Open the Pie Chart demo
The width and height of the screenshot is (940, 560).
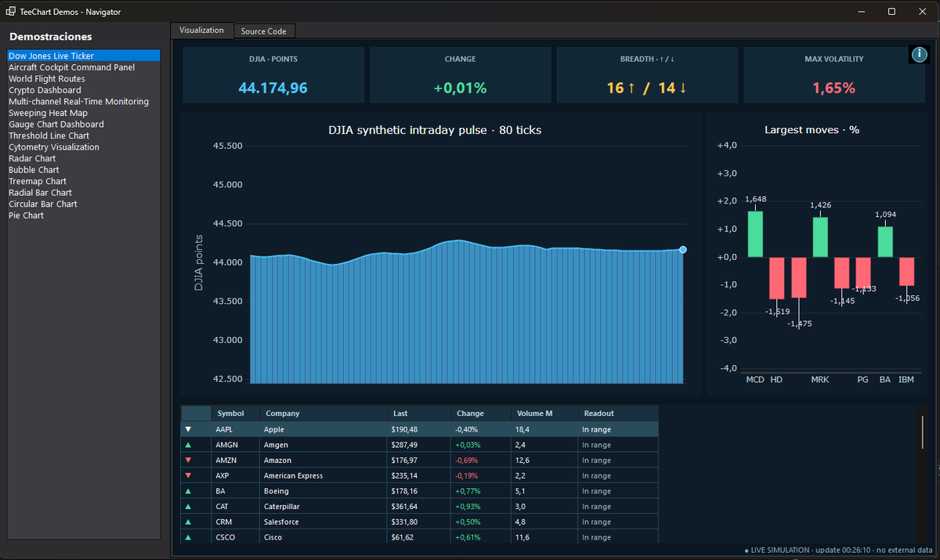coord(26,215)
